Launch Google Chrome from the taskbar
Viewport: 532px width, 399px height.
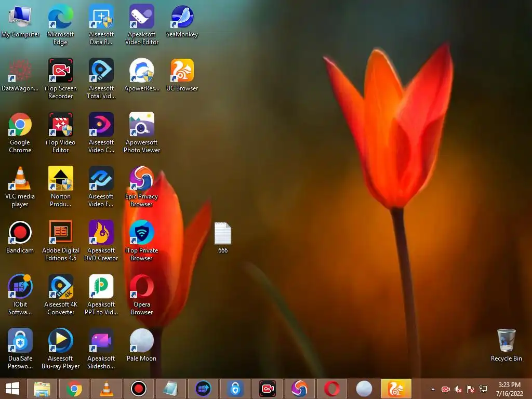point(74,389)
